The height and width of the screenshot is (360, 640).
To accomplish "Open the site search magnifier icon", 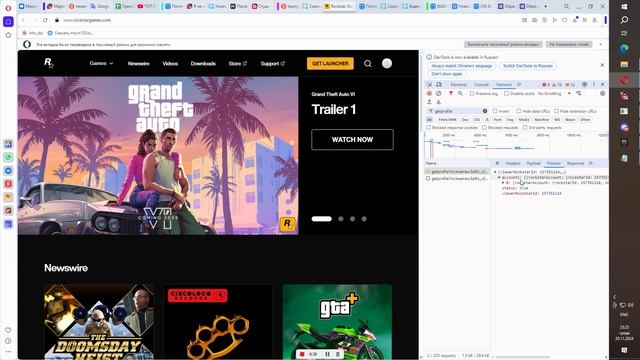I will click(368, 64).
